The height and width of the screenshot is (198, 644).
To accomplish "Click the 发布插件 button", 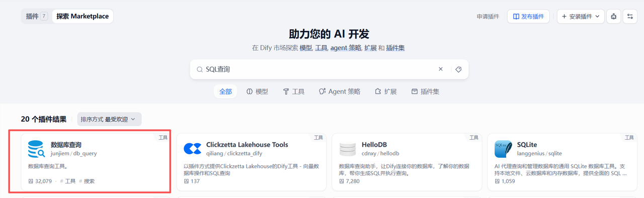I will [528, 16].
